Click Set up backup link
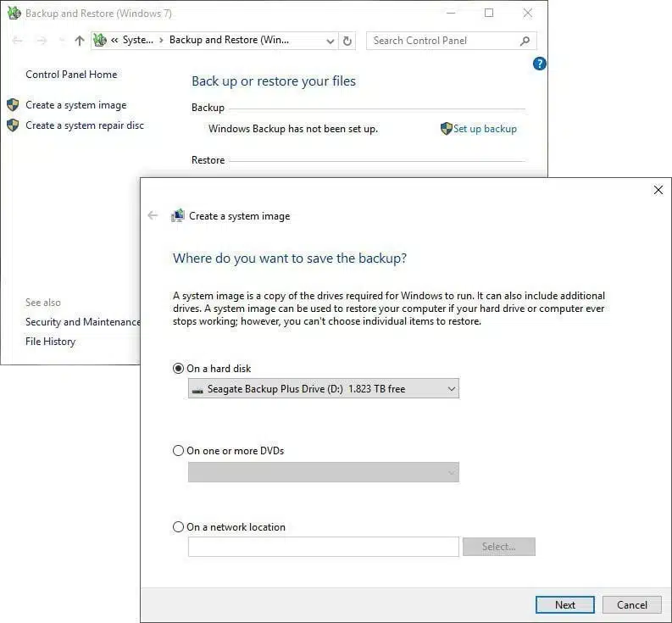 (x=485, y=129)
